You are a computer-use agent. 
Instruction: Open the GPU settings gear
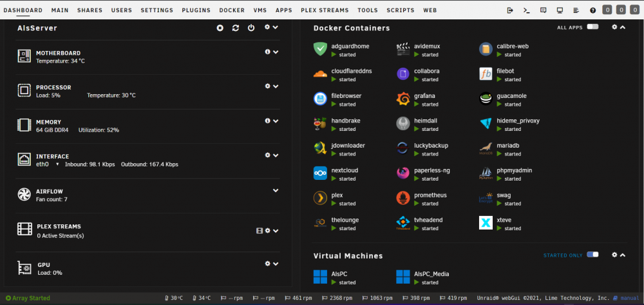(268, 264)
